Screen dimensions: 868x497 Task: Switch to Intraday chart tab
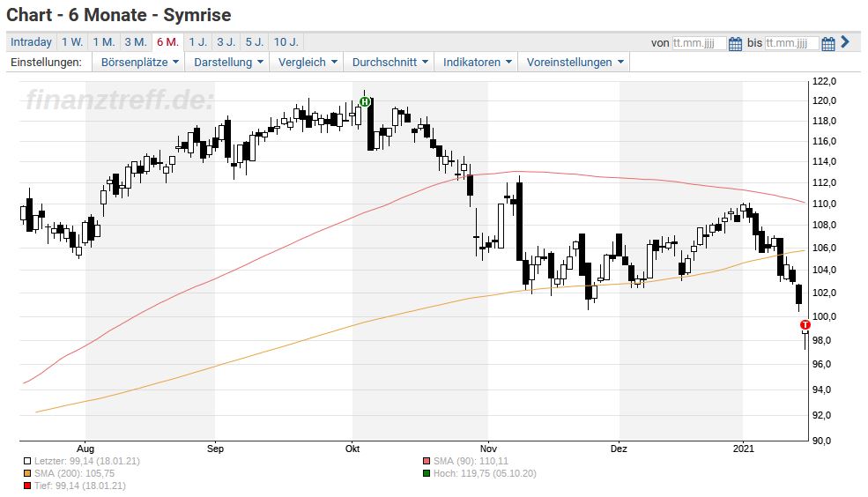pos(31,42)
